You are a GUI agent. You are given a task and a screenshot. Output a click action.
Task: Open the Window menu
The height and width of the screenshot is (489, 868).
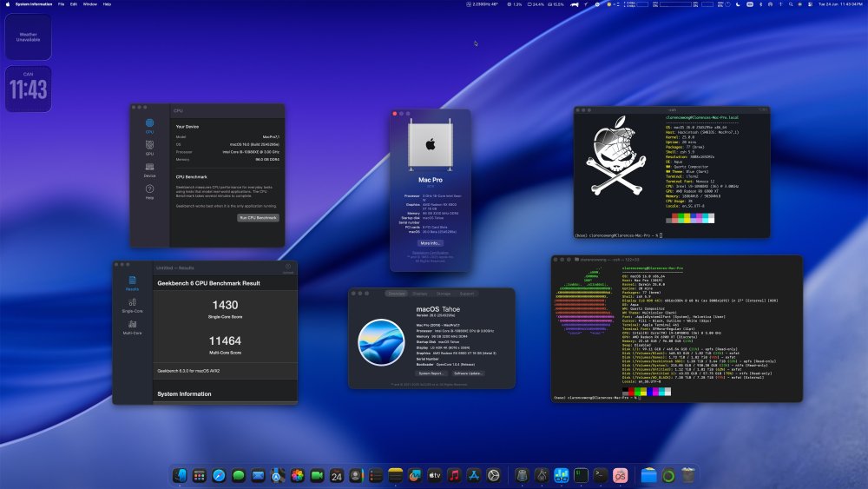coord(89,3)
